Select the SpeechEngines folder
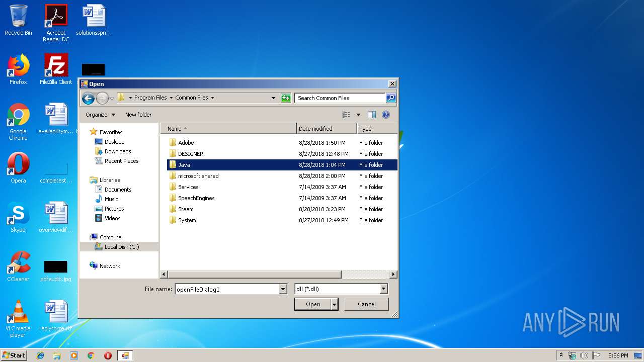This screenshot has height=362, width=644. point(282,198)
